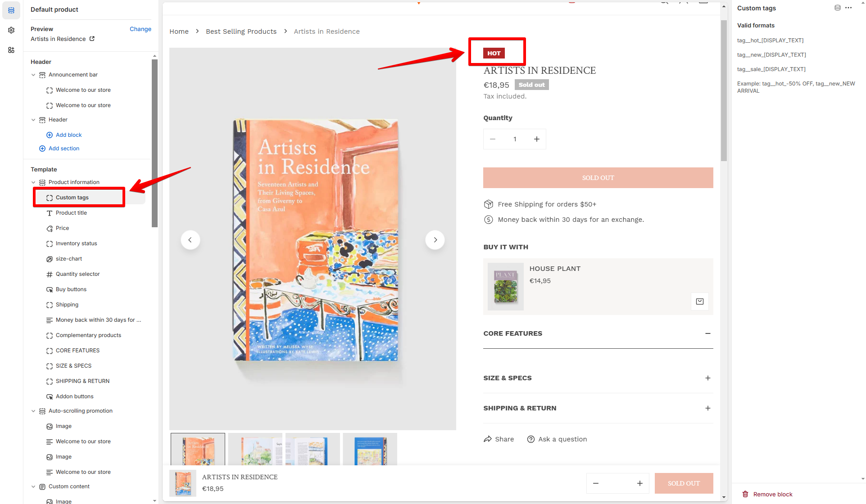The width and height of the screenshot is (866, 504).
Task: Collapse the Auto-scrolling promotion section
Action: (33, 411)
